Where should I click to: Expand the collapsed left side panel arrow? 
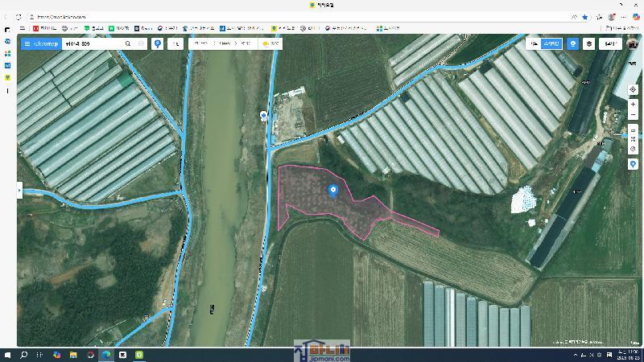pyautogui.click(x=19, y=190)
